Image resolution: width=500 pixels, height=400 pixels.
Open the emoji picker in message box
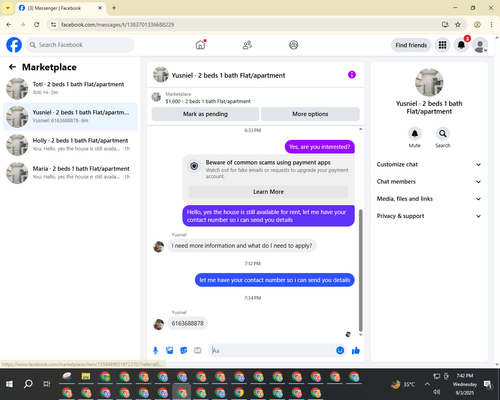(x=340, y=350)
